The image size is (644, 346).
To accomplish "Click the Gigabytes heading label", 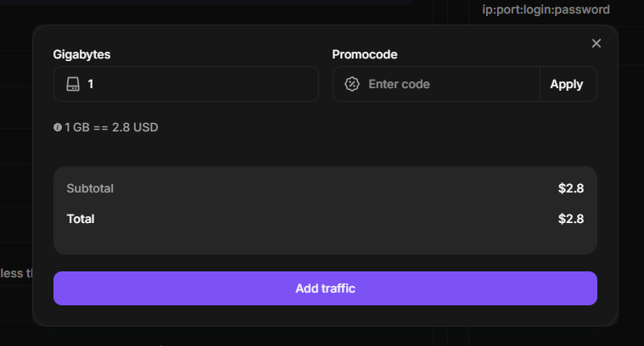I will (82, 54).
